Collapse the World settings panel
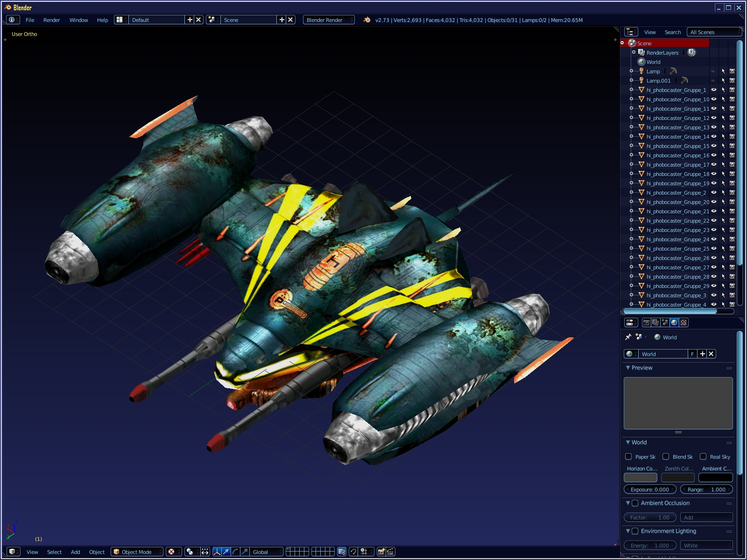747x560 pixels. [628, 442]
